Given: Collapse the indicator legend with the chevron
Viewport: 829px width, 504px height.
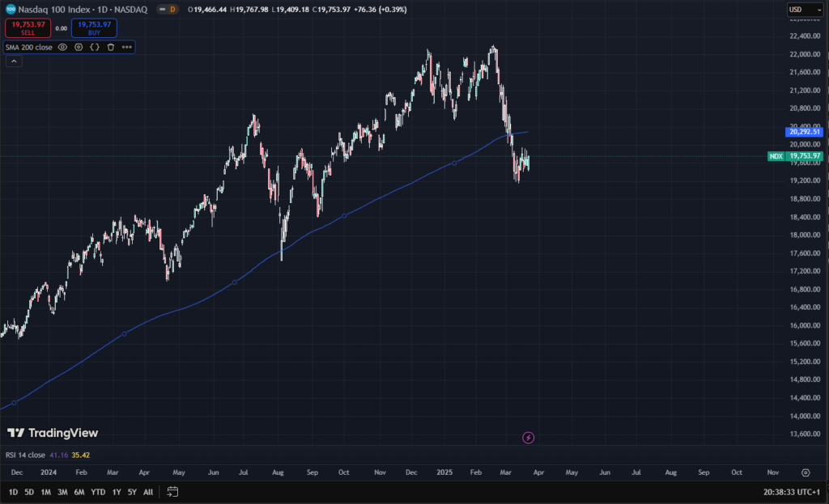Looking at the screenshot, I should pos(14,61).
